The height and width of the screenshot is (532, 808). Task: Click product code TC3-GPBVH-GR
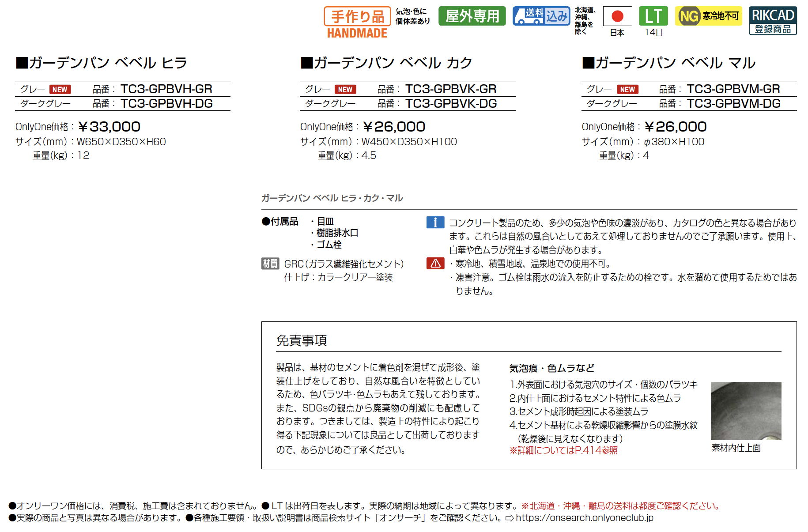pyautogui.click(x=166, y=89)
